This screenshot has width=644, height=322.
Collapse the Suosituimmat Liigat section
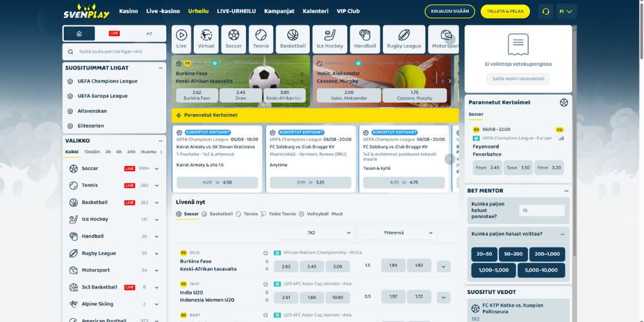coord(160,68)
